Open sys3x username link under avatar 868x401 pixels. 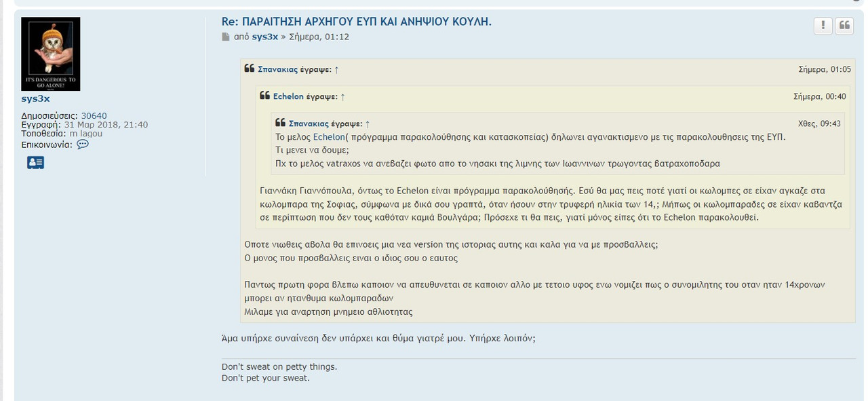click(36, 99)
